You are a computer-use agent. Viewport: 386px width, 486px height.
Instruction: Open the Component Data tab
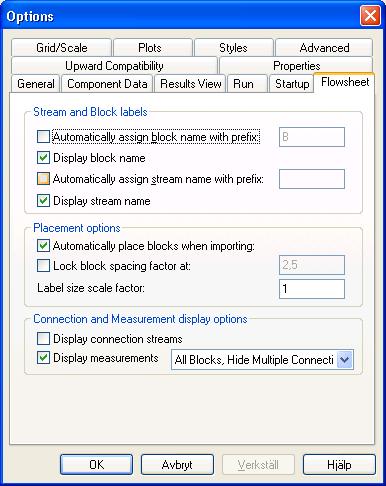107,84
